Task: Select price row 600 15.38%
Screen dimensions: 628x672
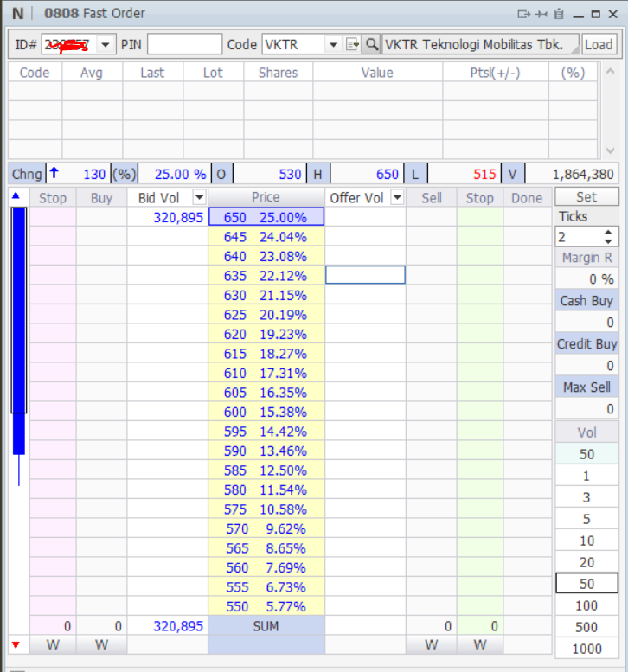Action: pyautogui.click(x=266, y=412)
